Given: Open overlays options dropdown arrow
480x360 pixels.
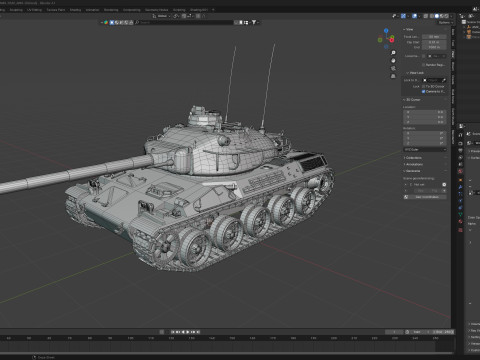Looking at the screenshot, I should (419, 16).
